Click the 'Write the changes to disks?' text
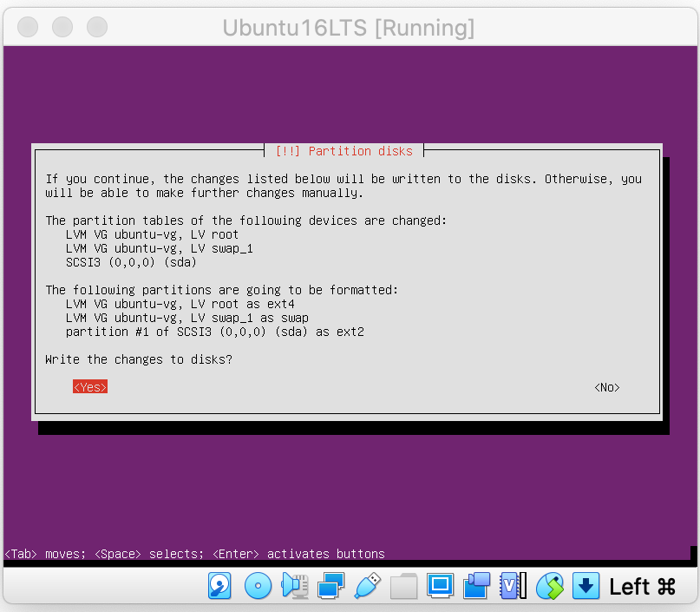The width and height of the screenshot is (700, 612). pyautogui.click(x=139, y=359)
